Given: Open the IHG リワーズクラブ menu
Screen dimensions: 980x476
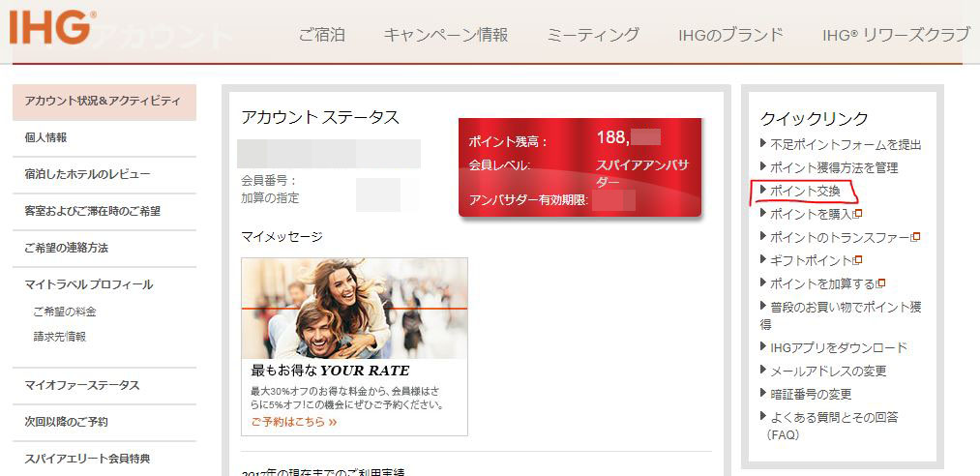Looking at the screenshot, I should tap(896, 35).
